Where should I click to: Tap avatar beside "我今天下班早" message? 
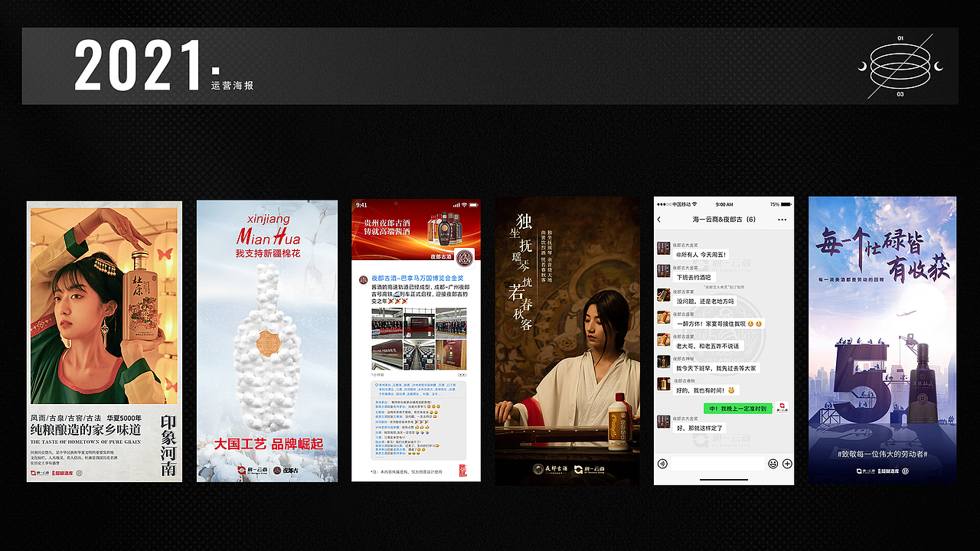pos(664,362)
